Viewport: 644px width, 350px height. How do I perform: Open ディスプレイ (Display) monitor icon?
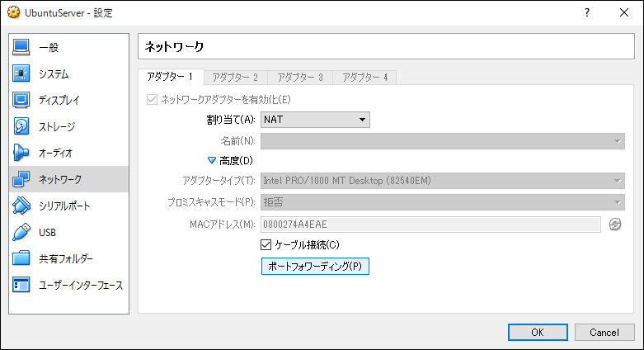tap(22, 101)
